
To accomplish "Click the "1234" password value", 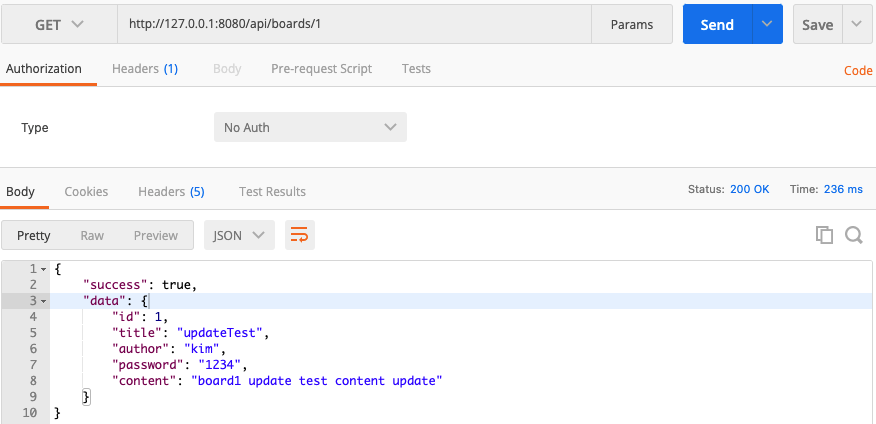I will [220, 365].
